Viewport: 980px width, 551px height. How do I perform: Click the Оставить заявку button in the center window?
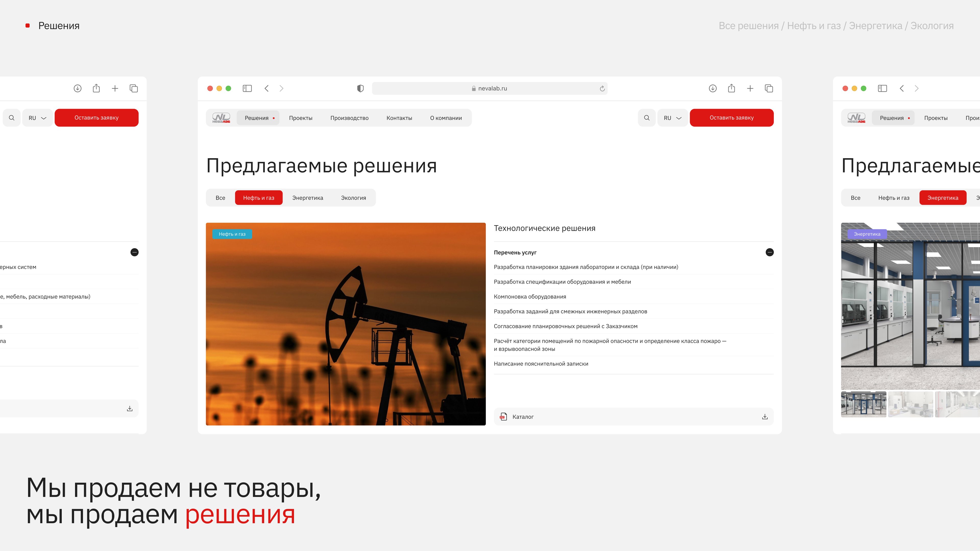(731, 118)
